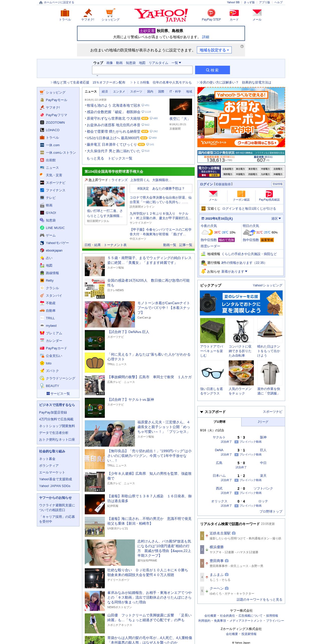Screen dimensions: 322x644
Task: Open the 近鉄名古屋駅 trending keyword
Action: 220,533
